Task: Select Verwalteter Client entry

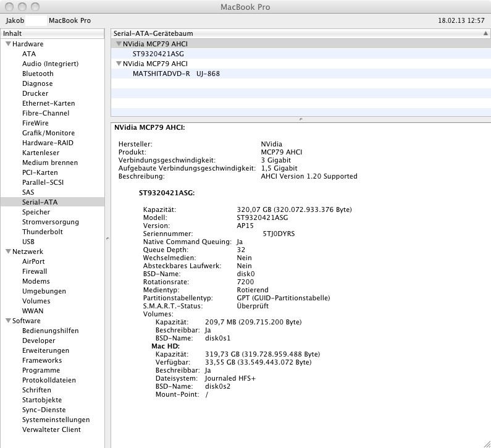Action: [51, 429]
